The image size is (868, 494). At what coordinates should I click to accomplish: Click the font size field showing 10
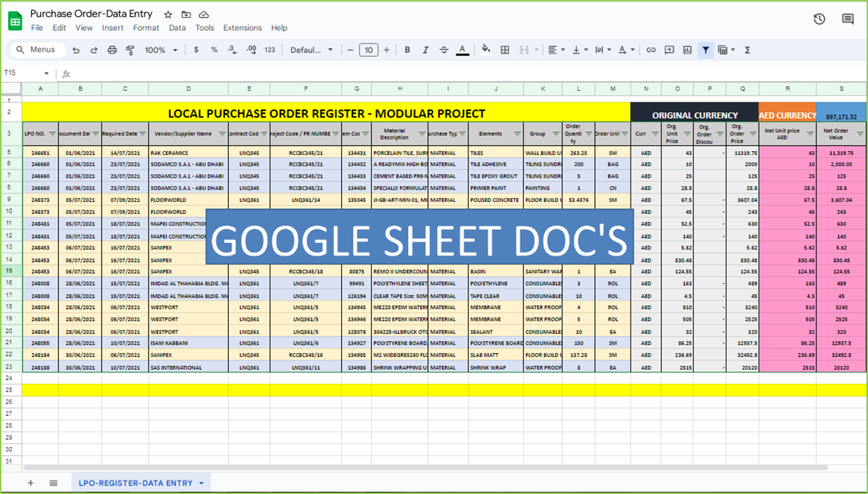[x=368, y=50]
